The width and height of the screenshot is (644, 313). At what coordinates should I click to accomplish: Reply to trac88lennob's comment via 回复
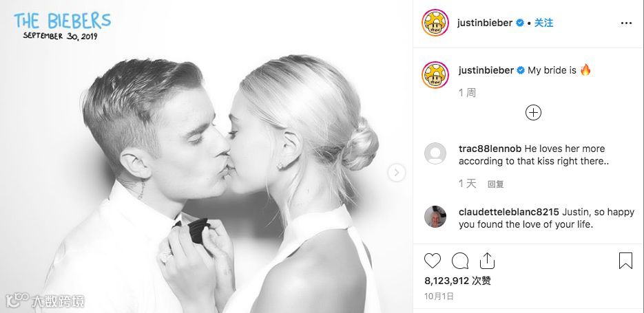tap(495, 184)
